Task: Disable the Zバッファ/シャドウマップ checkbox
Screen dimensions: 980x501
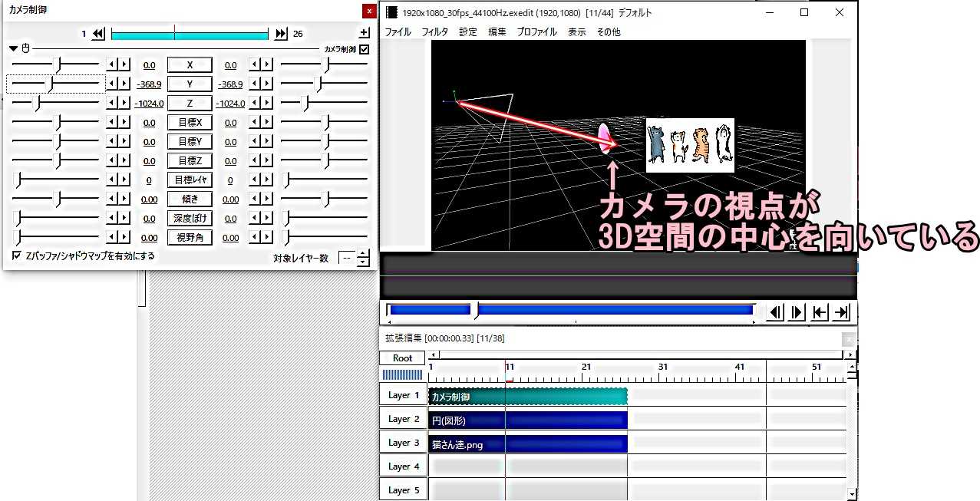Action: (x=16, y=254)
